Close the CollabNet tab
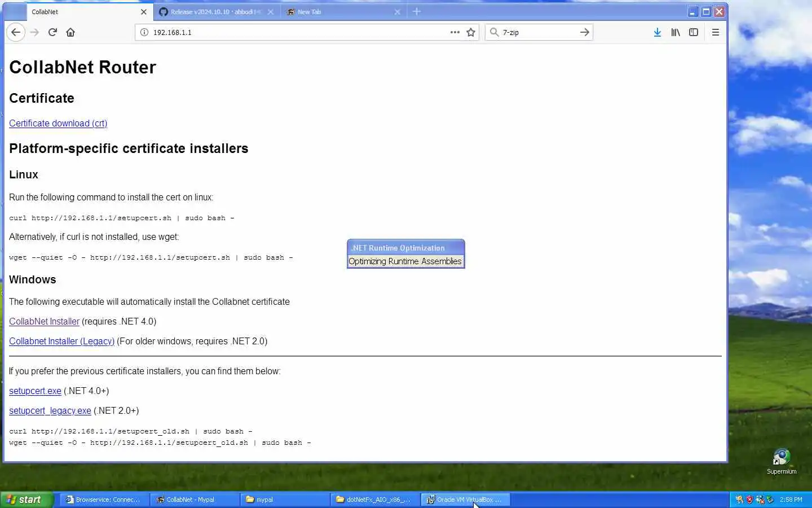Screen dimensions: 812x508 pyautogui.click(x=144, y=12)
